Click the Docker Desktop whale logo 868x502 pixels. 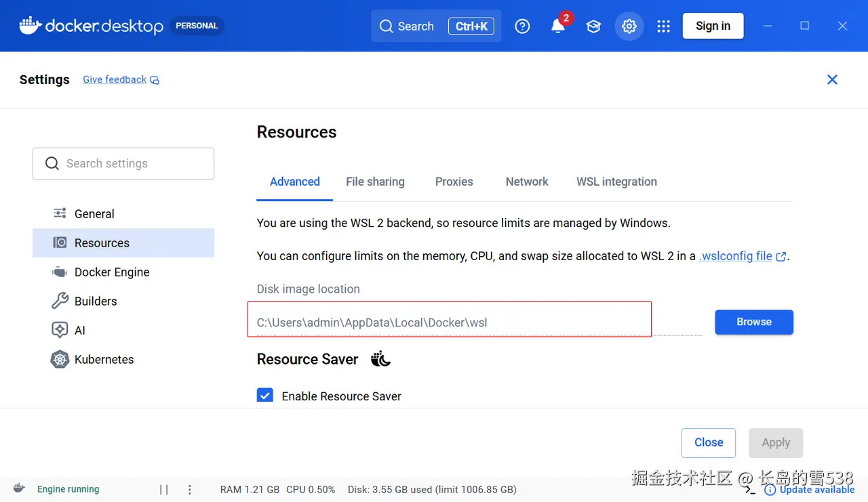tap(30, 26)
